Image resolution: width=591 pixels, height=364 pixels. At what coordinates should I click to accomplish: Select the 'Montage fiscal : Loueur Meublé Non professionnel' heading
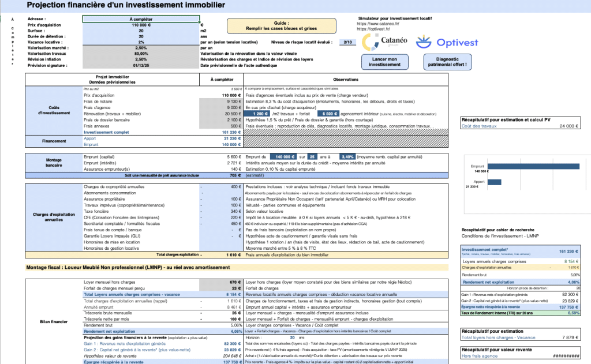tap(128, 268)
